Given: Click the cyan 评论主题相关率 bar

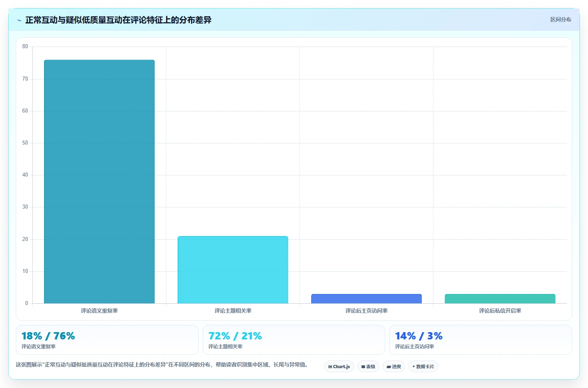Looking at the screenshot, I should click(x=233, y=270).
